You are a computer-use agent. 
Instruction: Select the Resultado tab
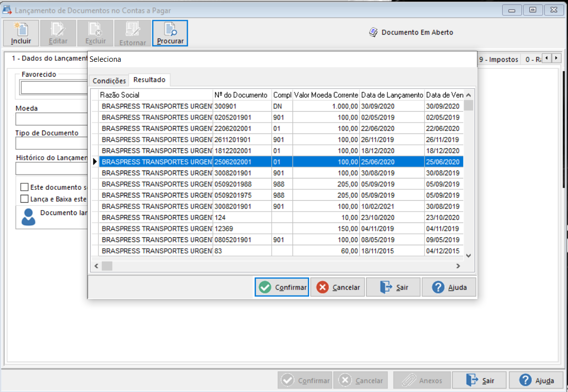[x=149, y=80]
